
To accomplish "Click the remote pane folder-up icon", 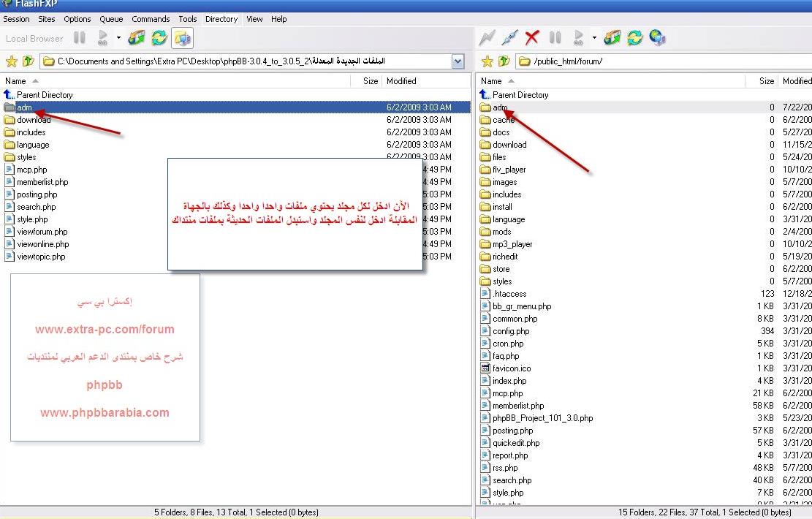I will pyautogui.click(x=504, y=61).
